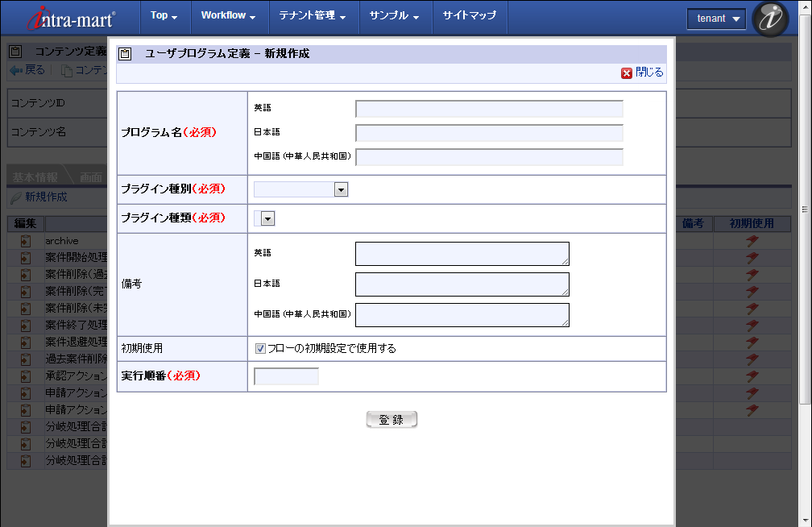Expand the tenant user dropdown
Image resolution: width=812 pixels, height=527 pixels.
coord(716,19)
